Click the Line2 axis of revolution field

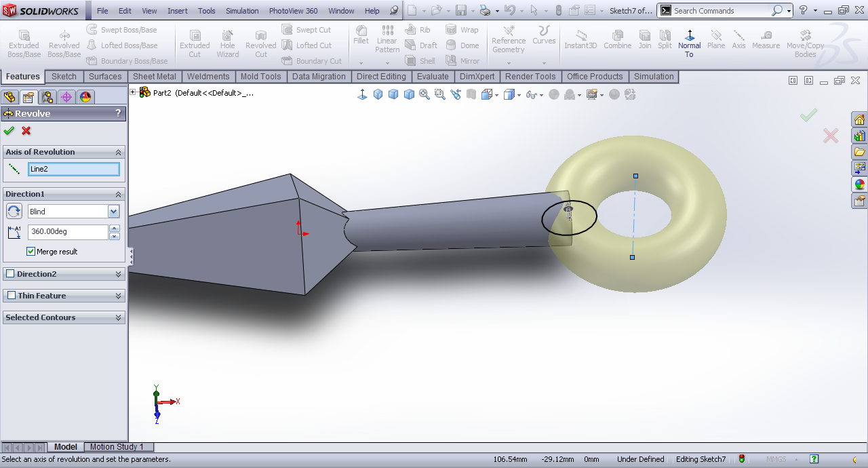tap(73, 169)
